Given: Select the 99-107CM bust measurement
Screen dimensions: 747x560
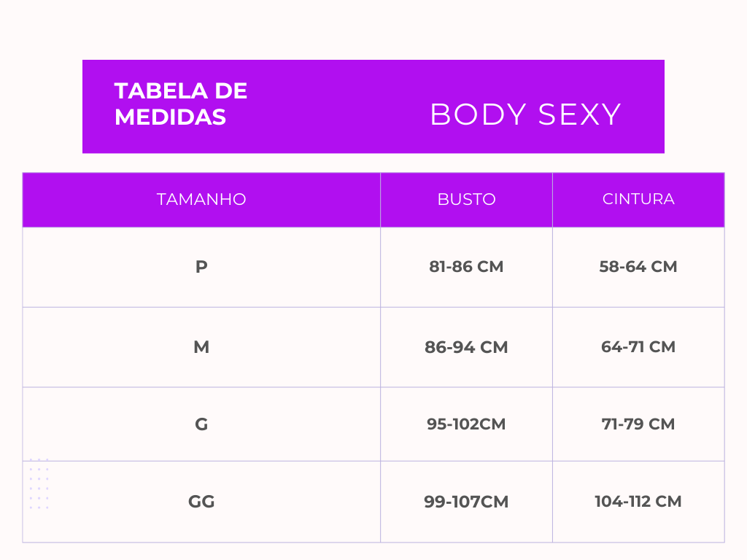Looking at the screenshot, I should pyautogui.click(x=466, y=502).
